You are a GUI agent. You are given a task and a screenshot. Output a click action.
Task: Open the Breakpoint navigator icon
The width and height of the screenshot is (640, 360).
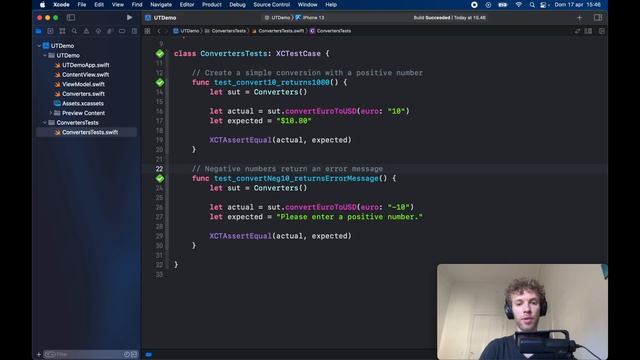tap(122, 31)
